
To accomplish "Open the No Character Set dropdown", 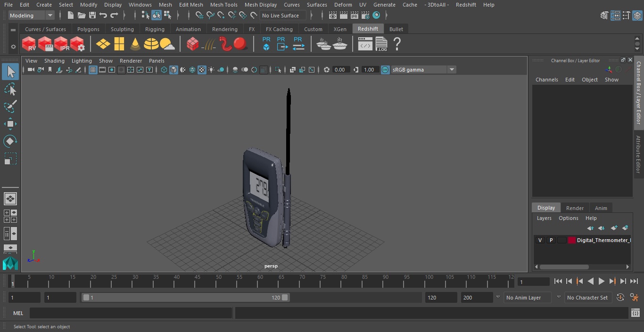I will point(587,298).
